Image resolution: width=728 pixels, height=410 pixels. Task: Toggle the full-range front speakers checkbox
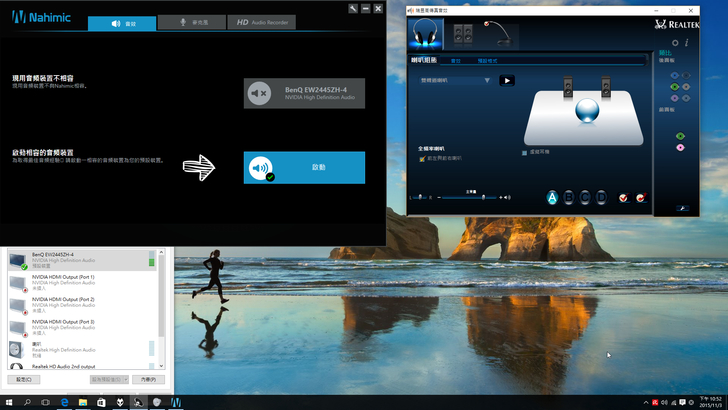pyautogui.click(x=423, y=158)
